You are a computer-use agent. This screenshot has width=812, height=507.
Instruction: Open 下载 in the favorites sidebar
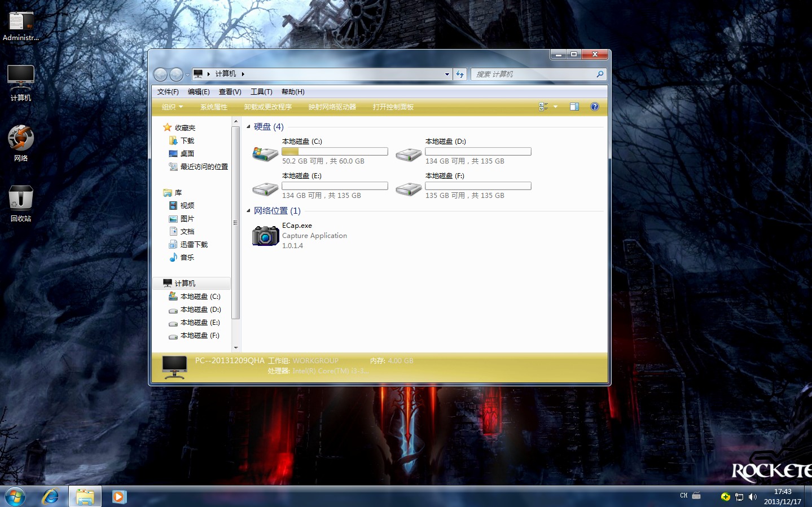[x=181, y=140]
